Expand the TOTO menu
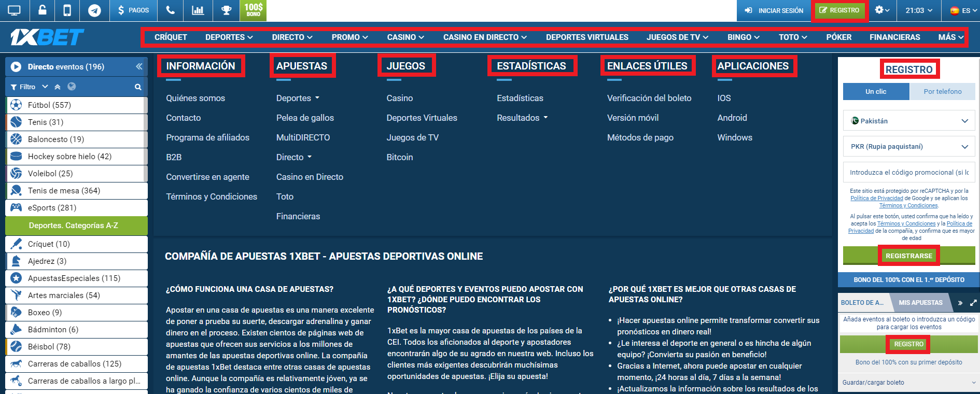 [x=793, y=37]
